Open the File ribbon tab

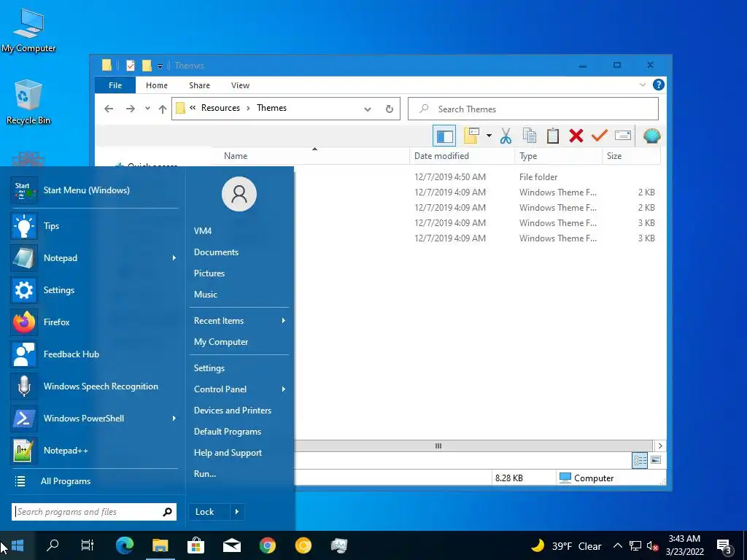[x=115, y=85]
